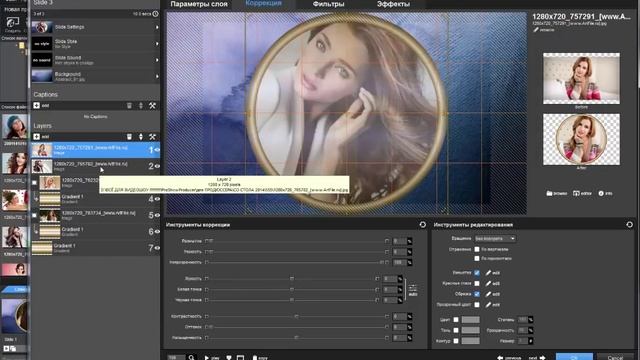Enable vertical flip checkbox (По вертикали)
640x360 pixels.
click(477, 249)
